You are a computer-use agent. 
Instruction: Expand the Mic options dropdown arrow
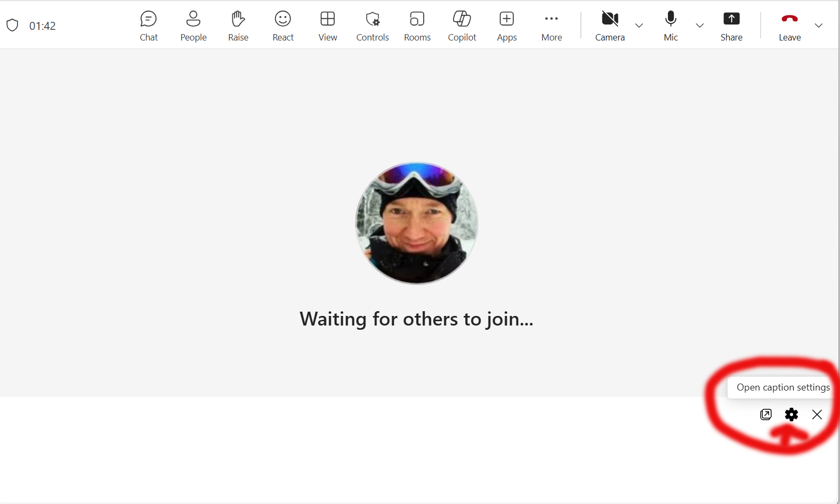pos(700,26)
